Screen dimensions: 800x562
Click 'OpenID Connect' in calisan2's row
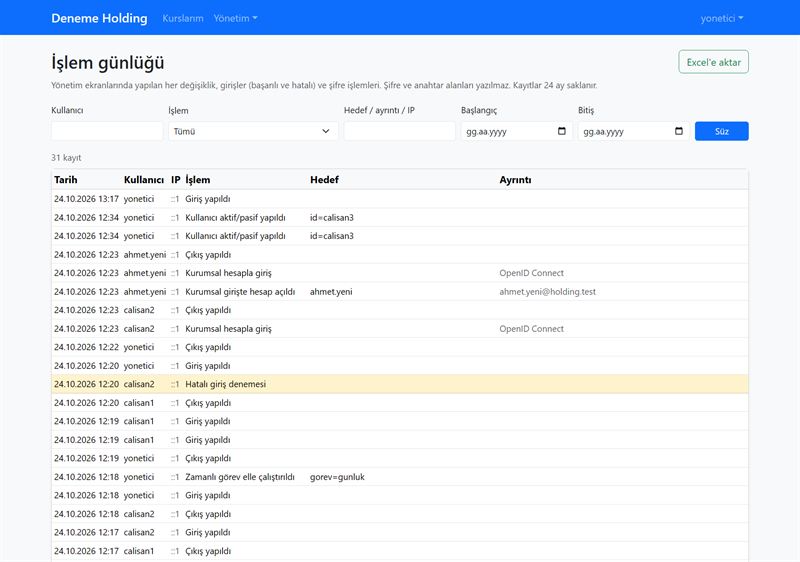pyautogui.click(x=532, y=328)
